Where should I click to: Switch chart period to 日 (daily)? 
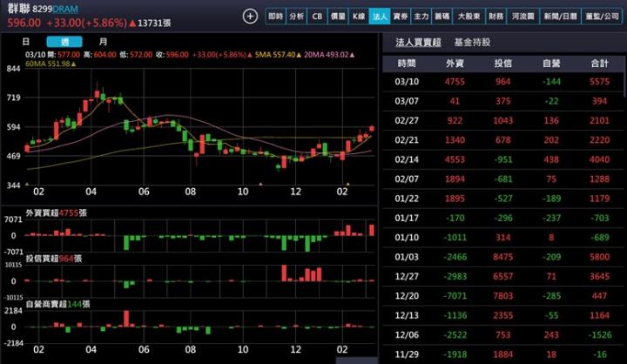[x=26, y=42]
